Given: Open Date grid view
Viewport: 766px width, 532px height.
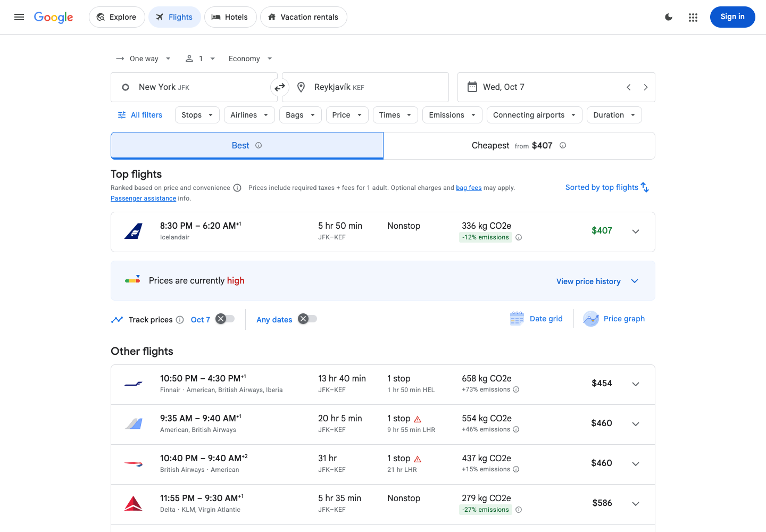Looking at the screenshot, I should [536, 319].
